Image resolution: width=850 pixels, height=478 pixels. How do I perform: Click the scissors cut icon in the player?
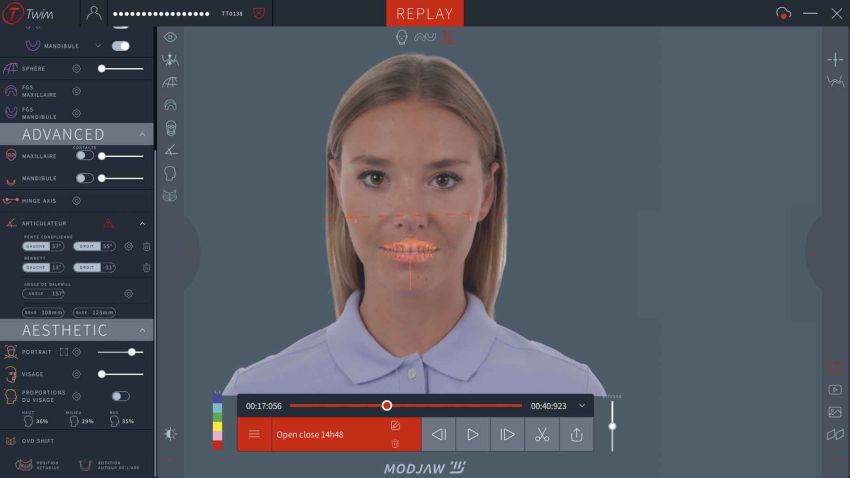pos(541,434)
